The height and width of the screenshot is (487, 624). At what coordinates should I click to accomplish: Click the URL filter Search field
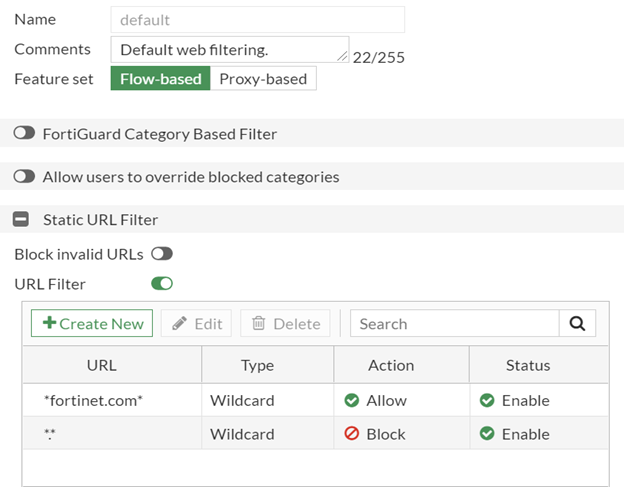(x=454, y=323)
